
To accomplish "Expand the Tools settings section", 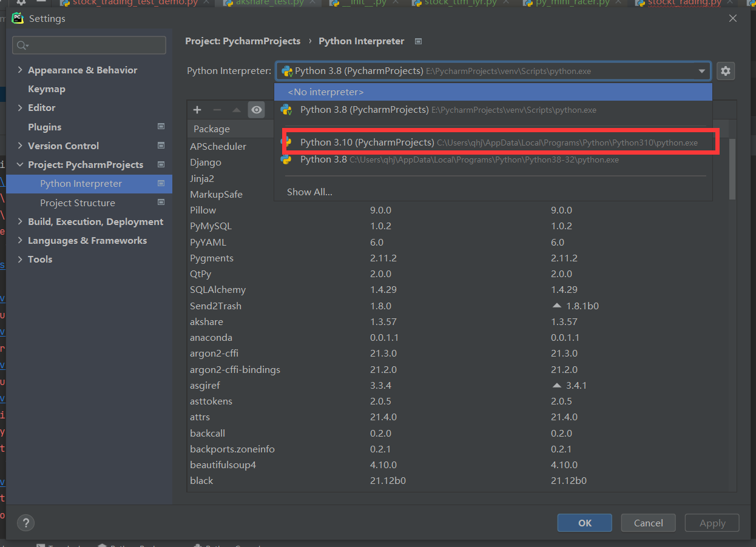I will tap(20, 259).
